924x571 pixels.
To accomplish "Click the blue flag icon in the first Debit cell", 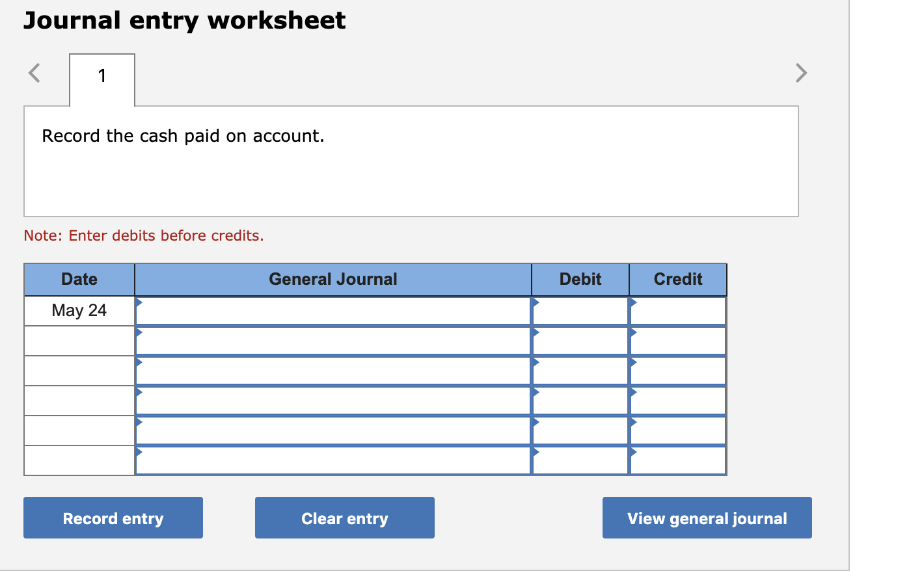I will [535, 303].
